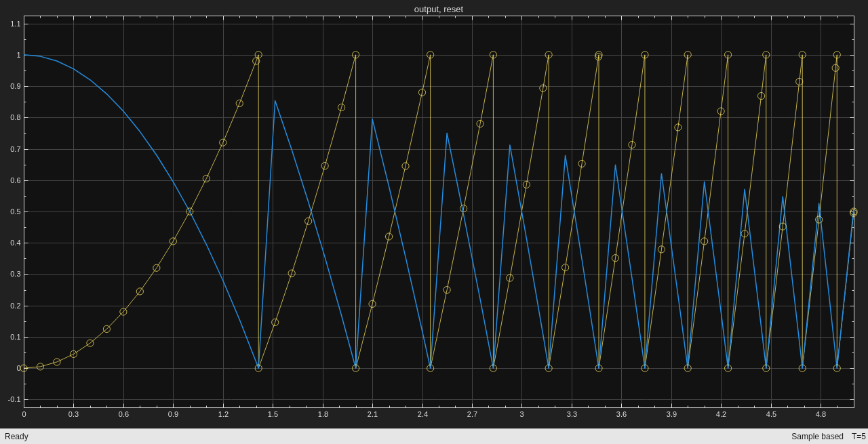Select the first yellow peak marker near x=1.4

click(258, 55)
